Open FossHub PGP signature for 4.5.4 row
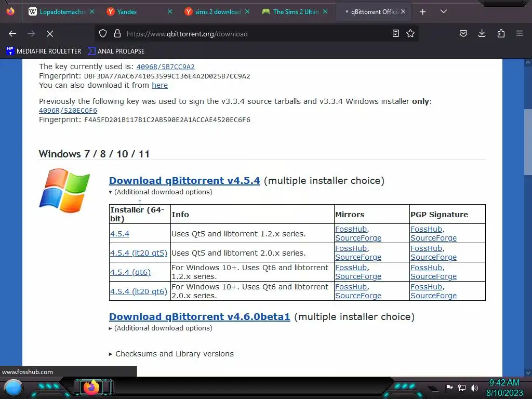 (426, 229)
